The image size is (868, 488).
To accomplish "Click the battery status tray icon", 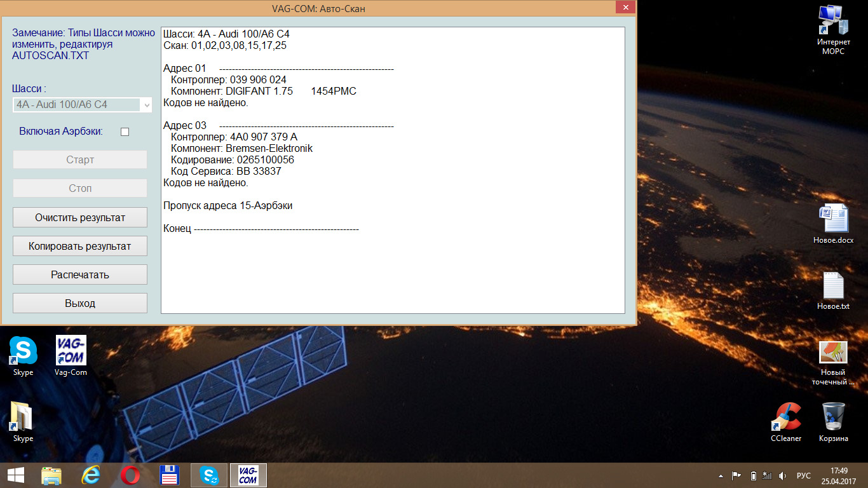I will [753, 475].
